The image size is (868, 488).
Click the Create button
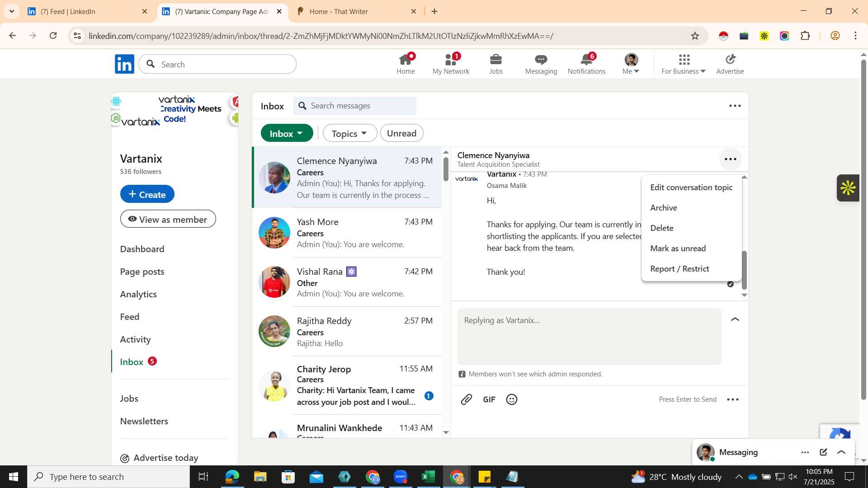coord(147,194)
